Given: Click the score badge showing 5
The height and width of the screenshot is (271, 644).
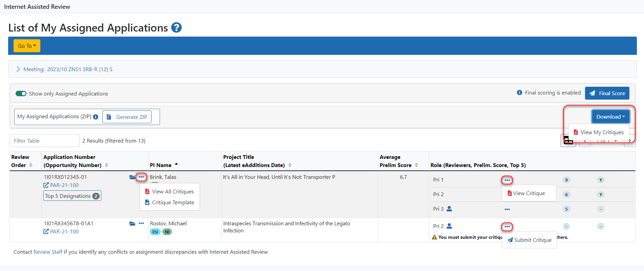Looking at the screenshot, I should [566, 209].
